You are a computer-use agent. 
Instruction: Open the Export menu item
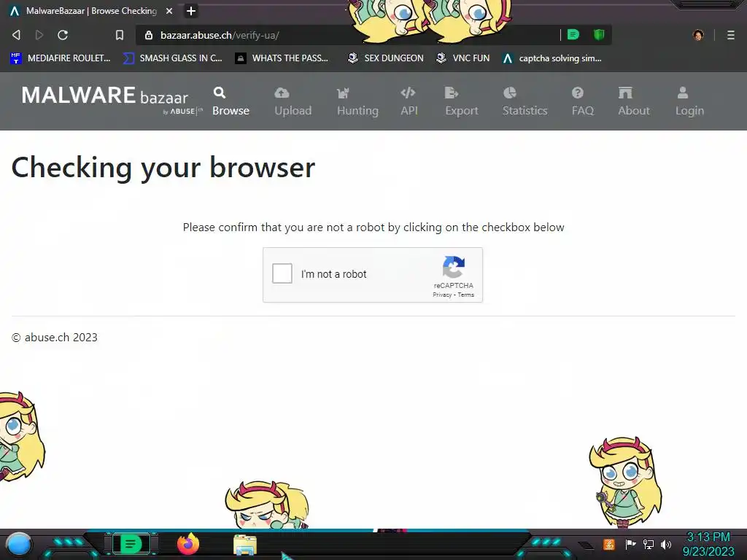461,101
